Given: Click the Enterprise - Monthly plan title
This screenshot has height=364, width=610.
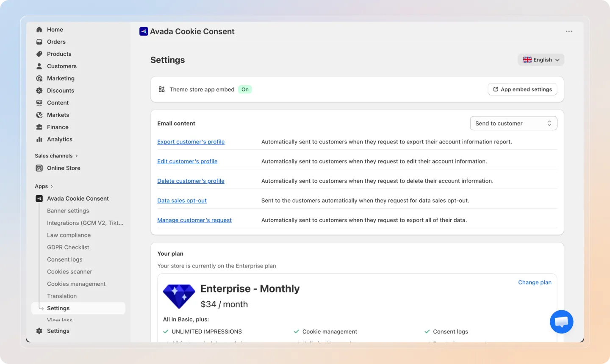Looking at the screenshot, I should coord(250,289).
